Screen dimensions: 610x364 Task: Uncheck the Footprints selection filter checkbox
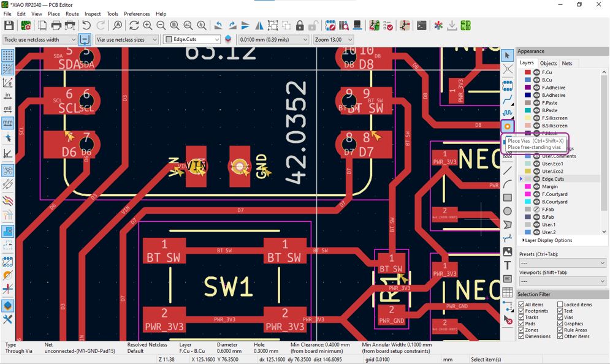click(521, 311)
